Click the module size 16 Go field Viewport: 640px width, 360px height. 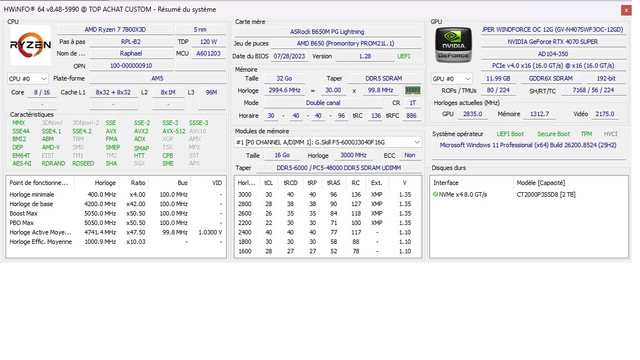click(282, 155)
